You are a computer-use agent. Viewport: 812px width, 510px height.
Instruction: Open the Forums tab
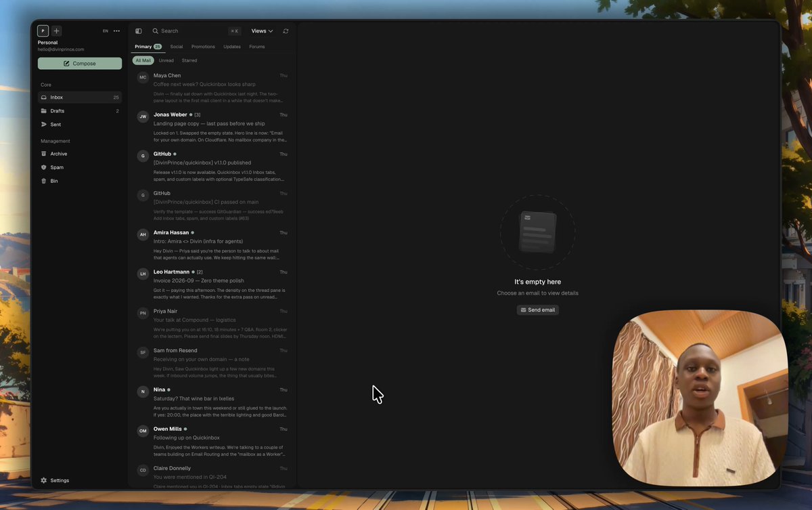[257, 47]
